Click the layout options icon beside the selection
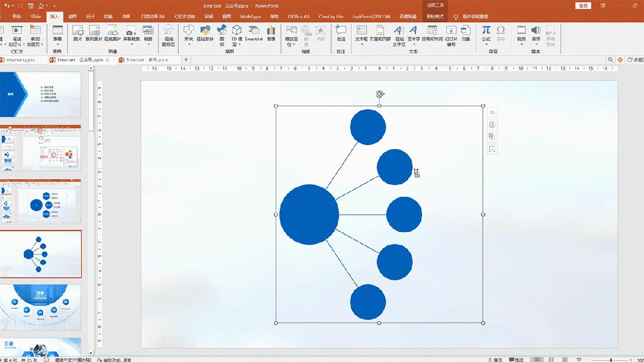The image size is (644, 362). click(492, 125)
